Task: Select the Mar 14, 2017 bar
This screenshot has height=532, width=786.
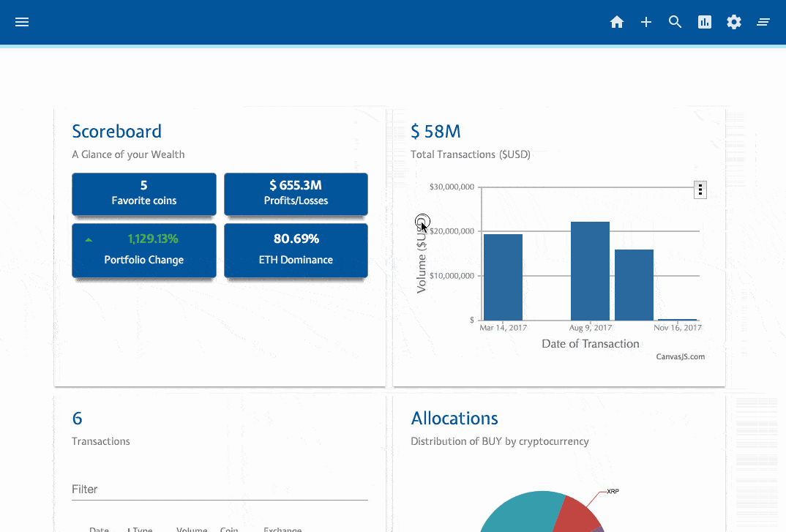Action: [503, 277]
